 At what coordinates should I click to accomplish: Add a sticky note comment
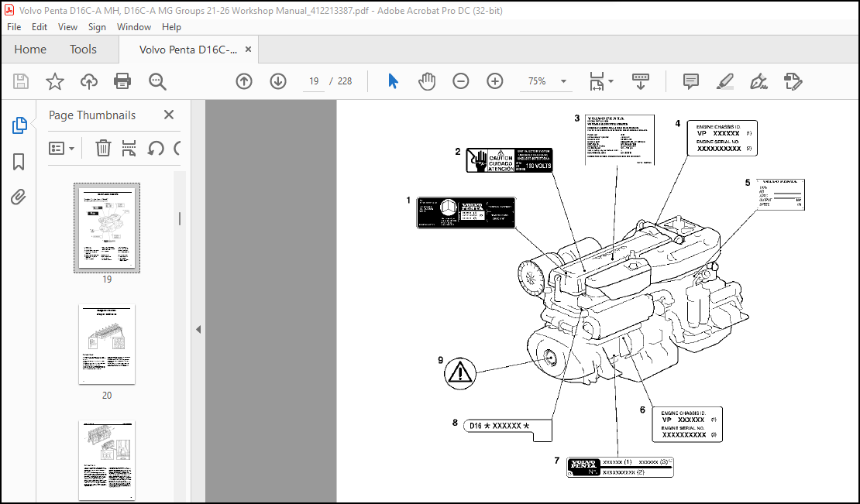[690, 81]
